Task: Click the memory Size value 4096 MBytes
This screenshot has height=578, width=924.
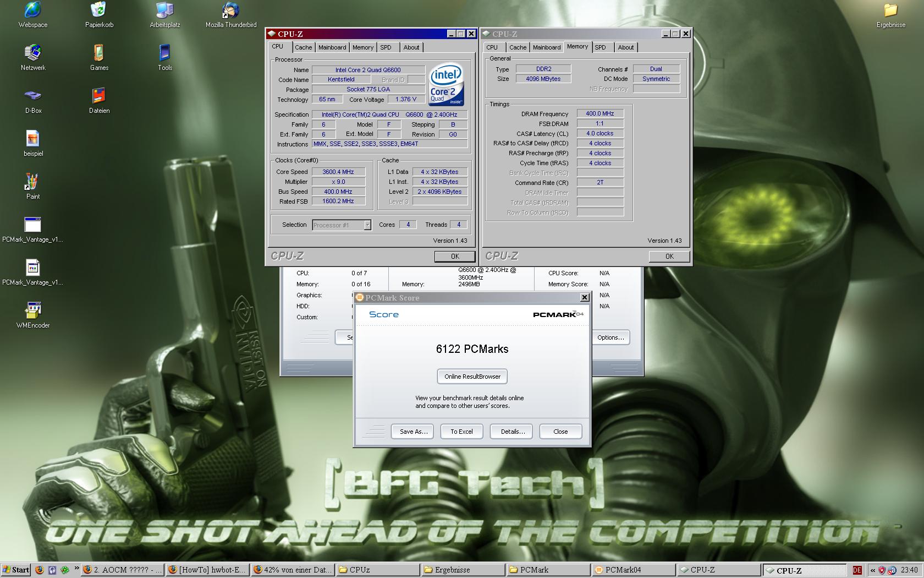Action: pos(543,79)
